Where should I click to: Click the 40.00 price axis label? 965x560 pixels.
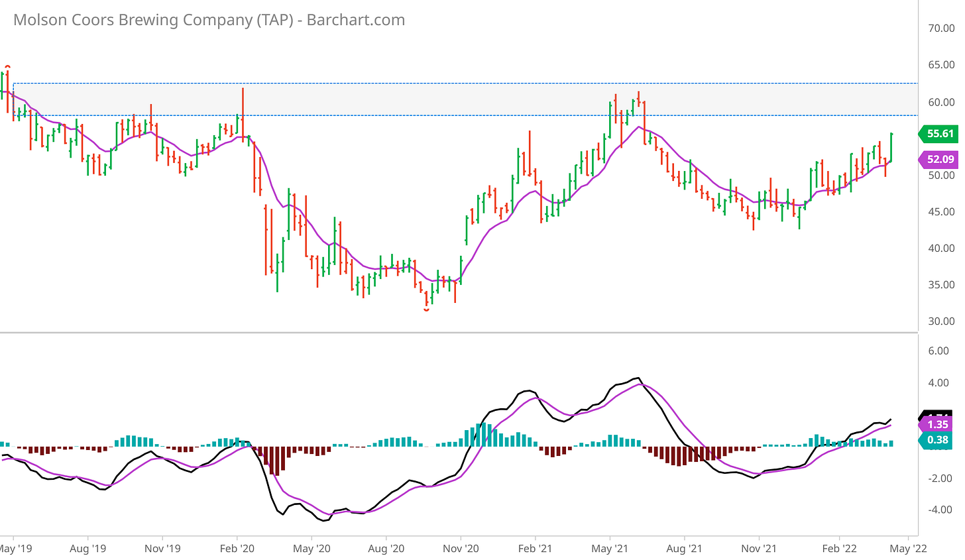tap(942, 249)
